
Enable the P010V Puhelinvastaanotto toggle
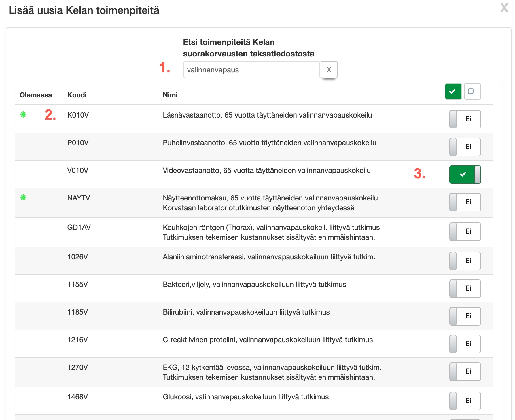(465, 147)
